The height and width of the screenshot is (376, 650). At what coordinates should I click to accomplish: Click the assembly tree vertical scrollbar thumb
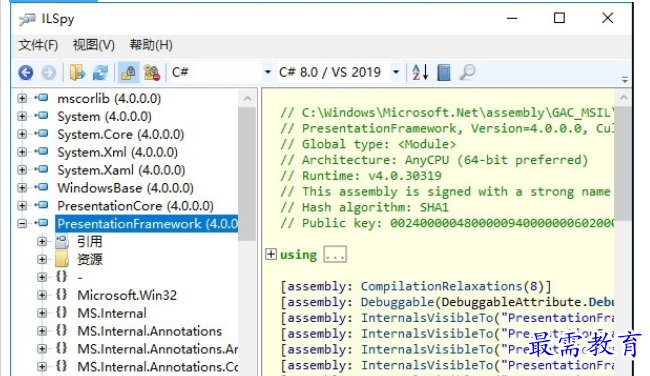[247, 174]
